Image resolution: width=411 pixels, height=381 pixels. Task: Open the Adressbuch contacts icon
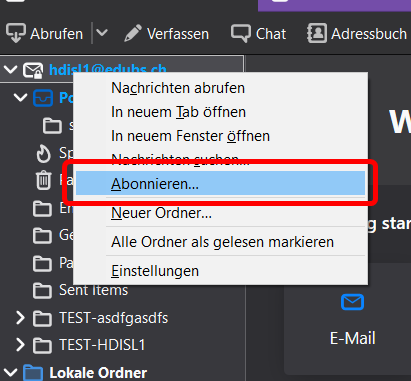coord(316,33)
